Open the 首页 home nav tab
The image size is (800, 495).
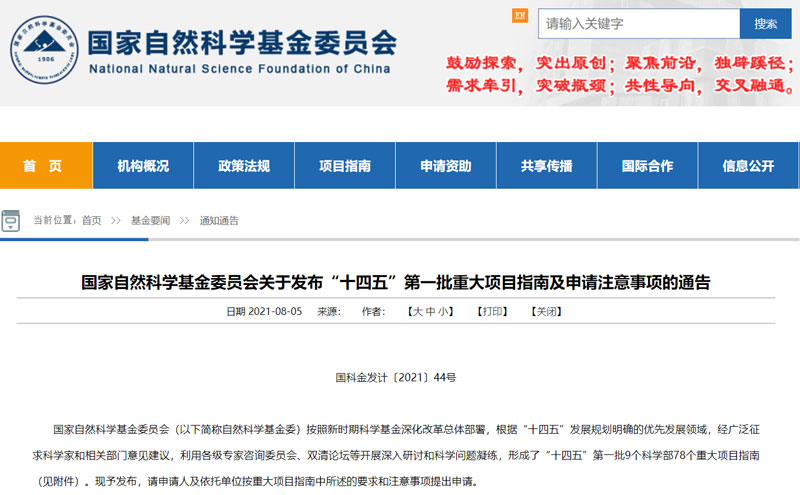(x=46, y=165)
